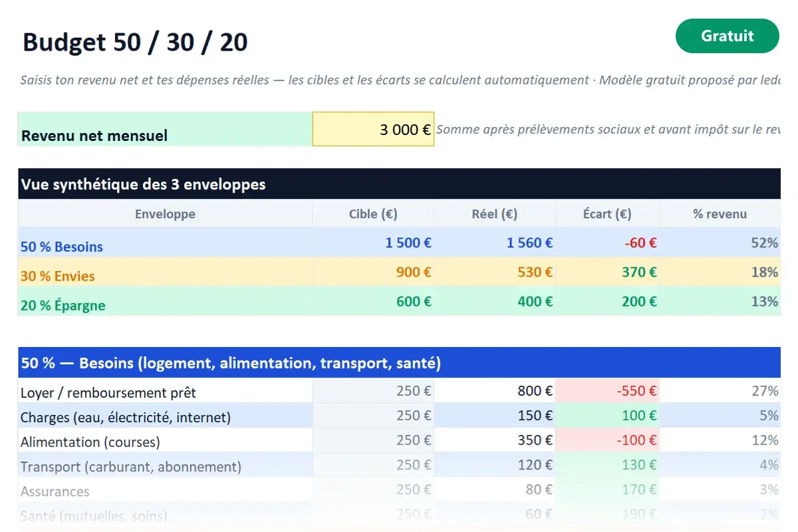This screenshot has height=532, width=798.
Task: Select Charges percentage cell 5%
Action: tap(720, 416)
